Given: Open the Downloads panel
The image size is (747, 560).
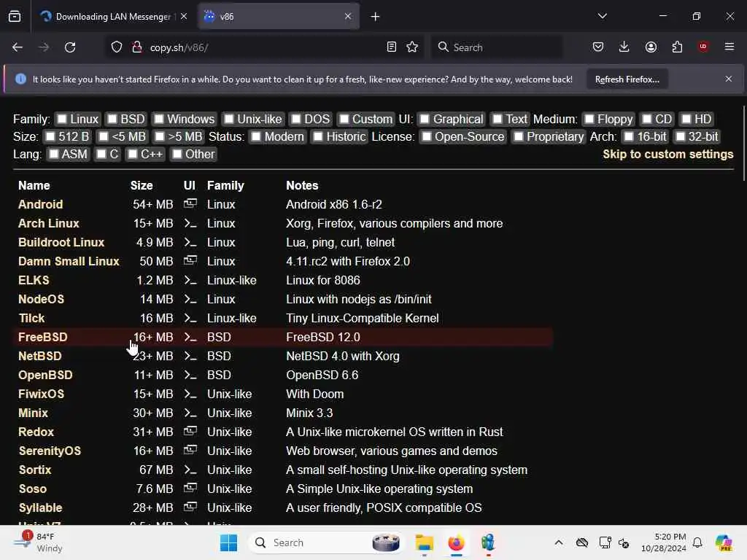Looking at the screenshot, I should click(624, 47).
